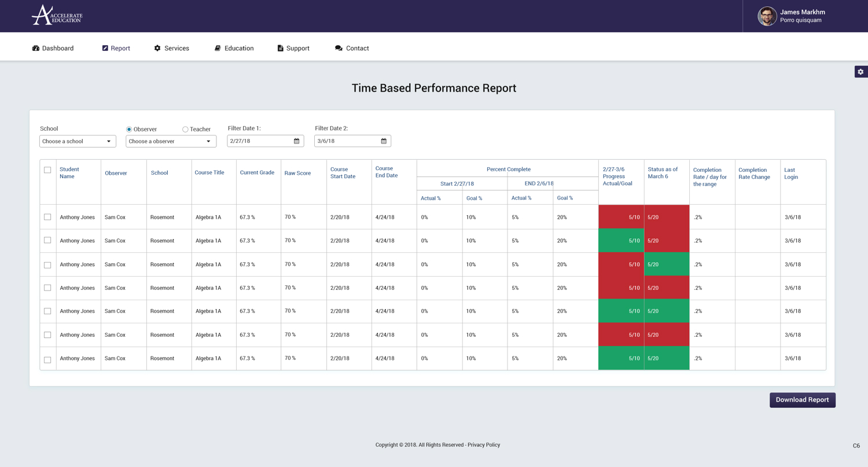Click the Completion Rate / day header
The width and height of the screenshot is (868, 467).
710,177
